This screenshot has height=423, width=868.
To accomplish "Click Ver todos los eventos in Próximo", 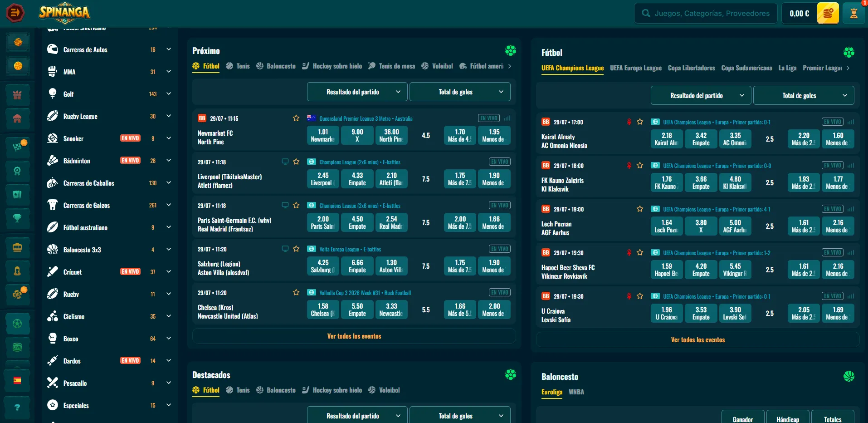I will click(354, 336).
